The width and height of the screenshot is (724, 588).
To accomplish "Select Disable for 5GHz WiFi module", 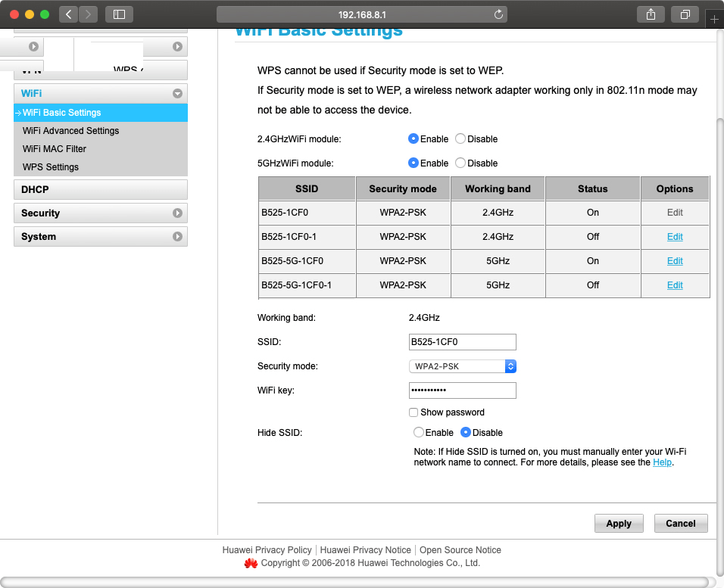I will click(460, 163).
